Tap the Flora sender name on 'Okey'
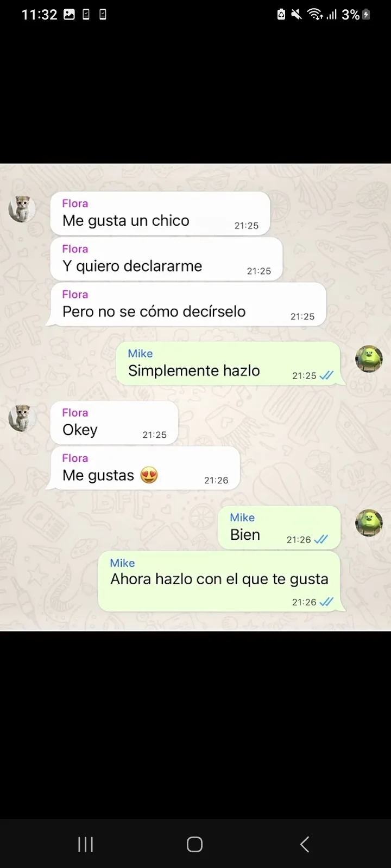The width and height of the screenshot is (391, 868). point(75,413)
